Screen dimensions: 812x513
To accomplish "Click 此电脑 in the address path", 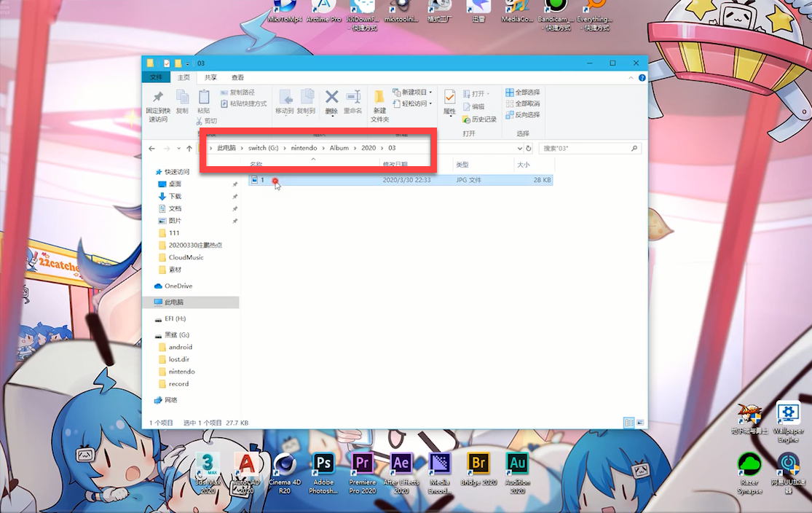I will (226, 148).
